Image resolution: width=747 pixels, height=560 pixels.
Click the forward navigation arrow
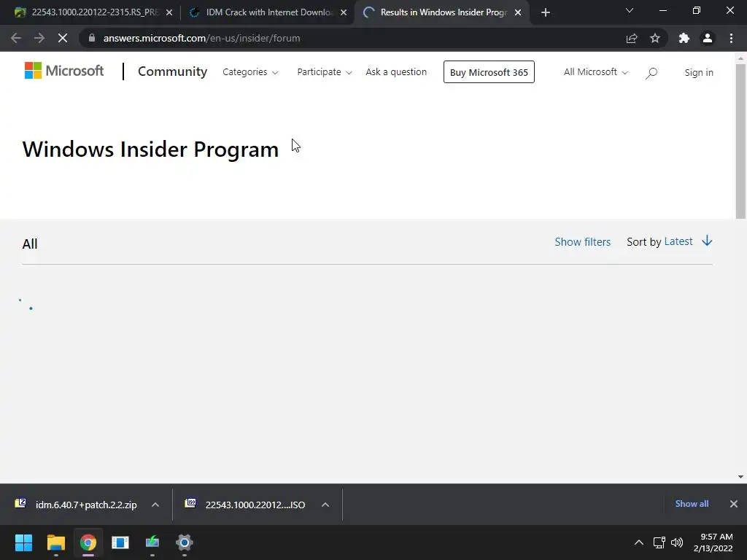[x=39, y=38]
